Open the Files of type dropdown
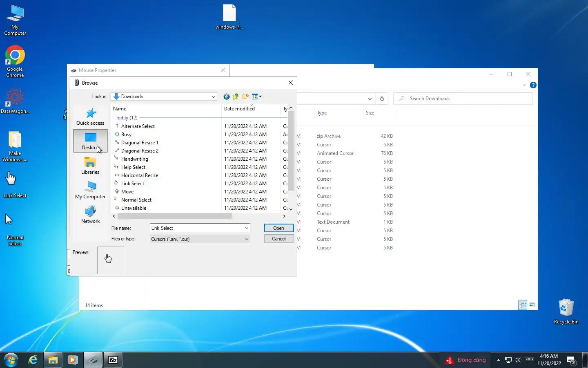The height and width of the screenshot is (368, 588). 247,239
